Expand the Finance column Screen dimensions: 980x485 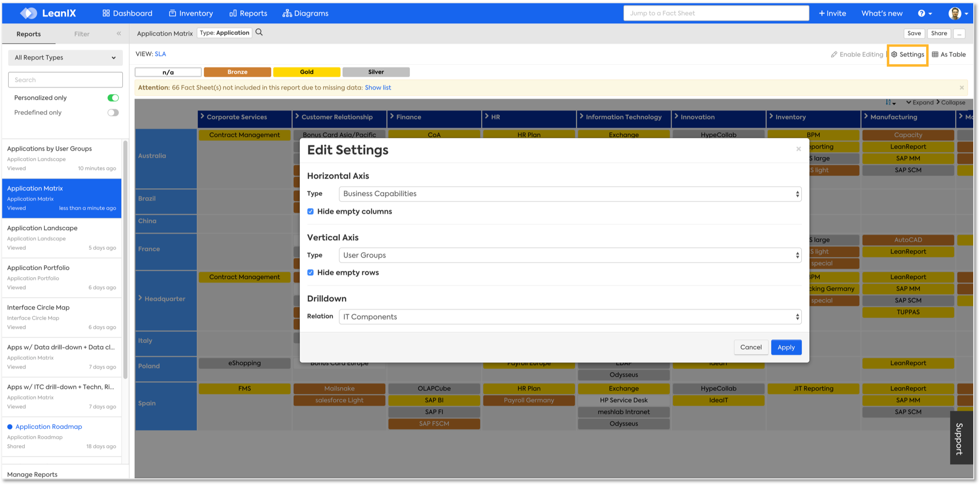pos(392,117)
